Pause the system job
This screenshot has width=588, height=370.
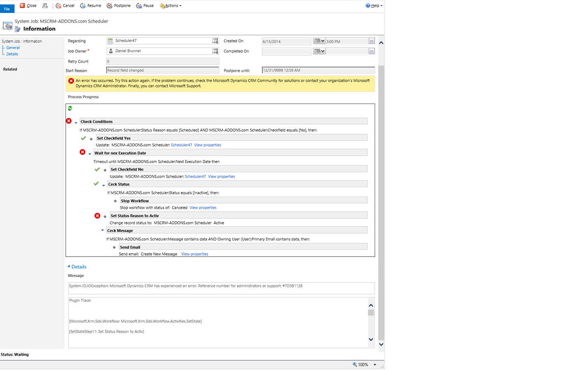coord(145,6)
